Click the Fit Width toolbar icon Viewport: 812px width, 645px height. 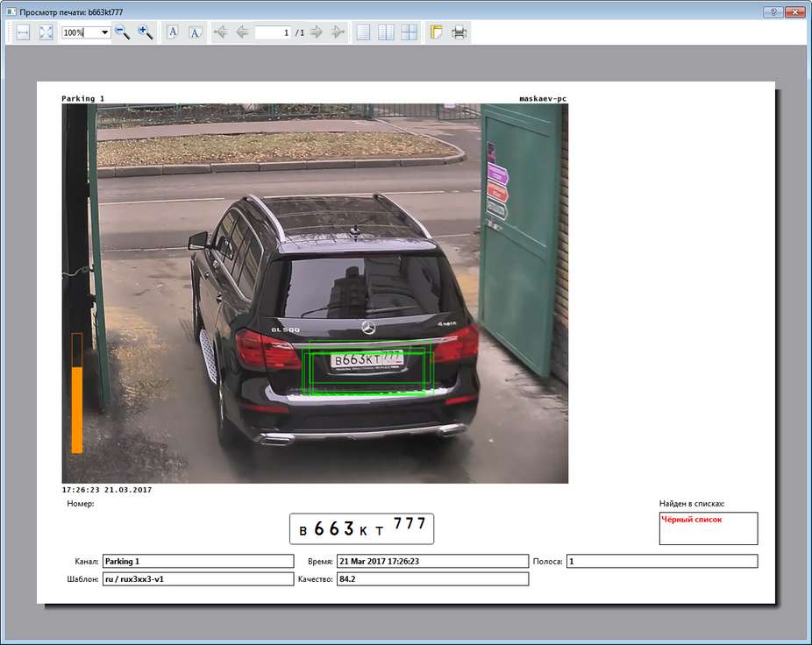(24, 32)
